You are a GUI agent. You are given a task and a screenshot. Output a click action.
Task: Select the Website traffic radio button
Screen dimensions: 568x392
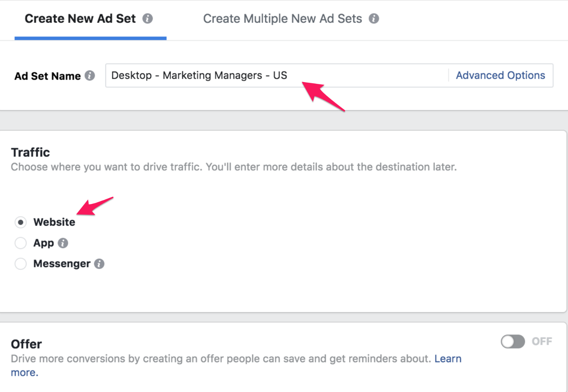(21, 222)
